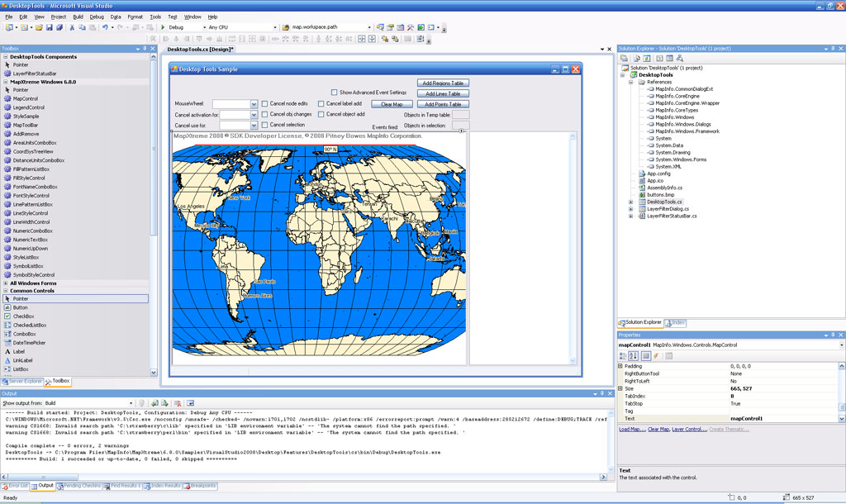Click Alphabetical sort icon in Properties panel
This screenshot has width=846, height=504.
tap(634, 355)
